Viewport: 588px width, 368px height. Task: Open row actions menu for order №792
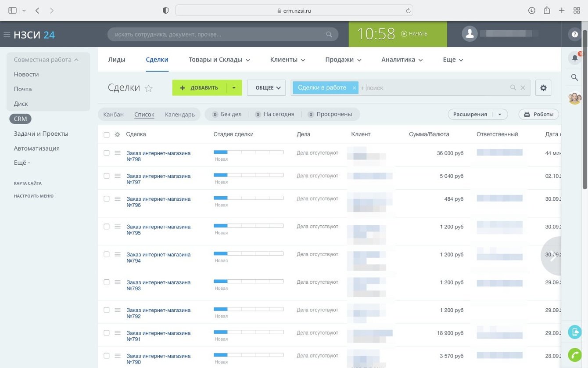[x=117, y=310]
